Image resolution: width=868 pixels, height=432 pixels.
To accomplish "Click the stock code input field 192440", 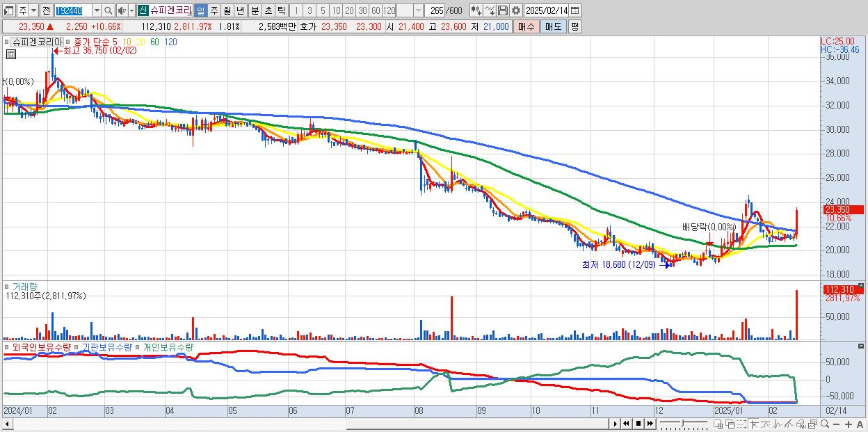I will [74, 10].
